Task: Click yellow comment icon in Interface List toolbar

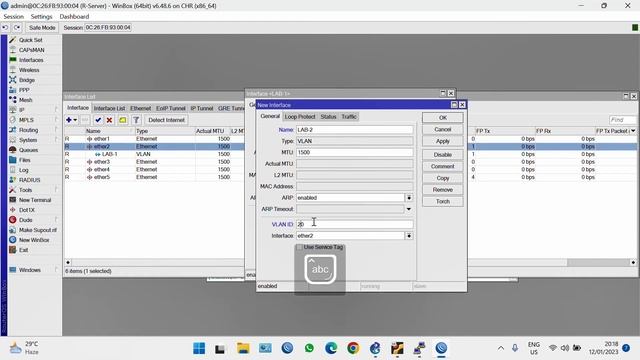Action: click(122, 120)
